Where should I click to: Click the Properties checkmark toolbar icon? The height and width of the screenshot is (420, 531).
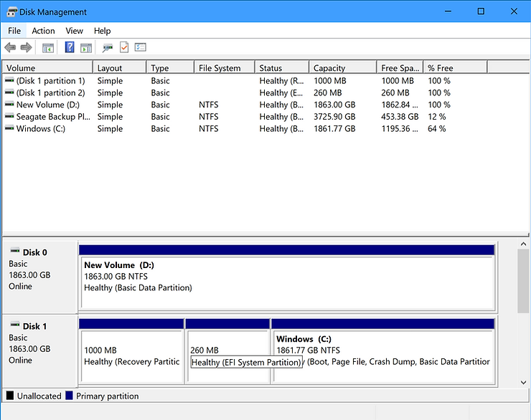click(x=123, y=48)
